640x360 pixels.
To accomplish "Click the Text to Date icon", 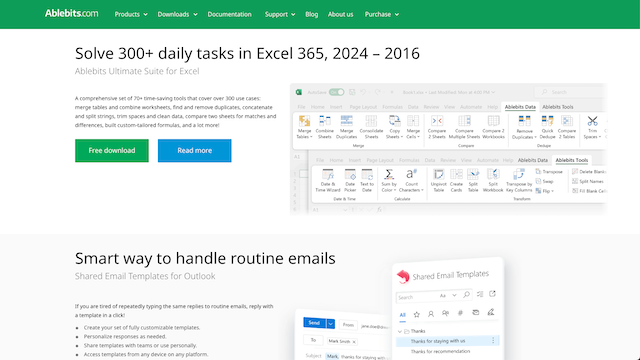I will coord(367,175).
